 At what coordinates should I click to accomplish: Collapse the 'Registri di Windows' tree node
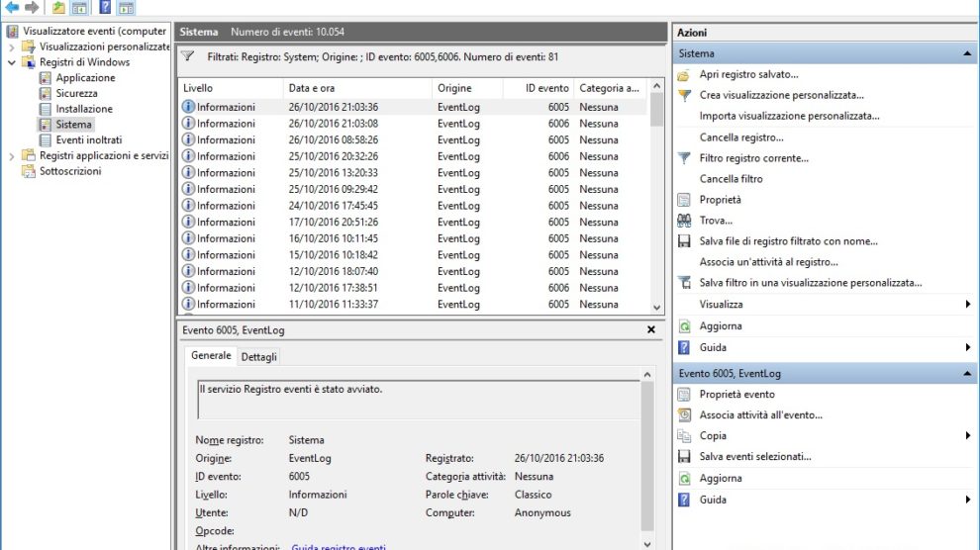[12, 62]
